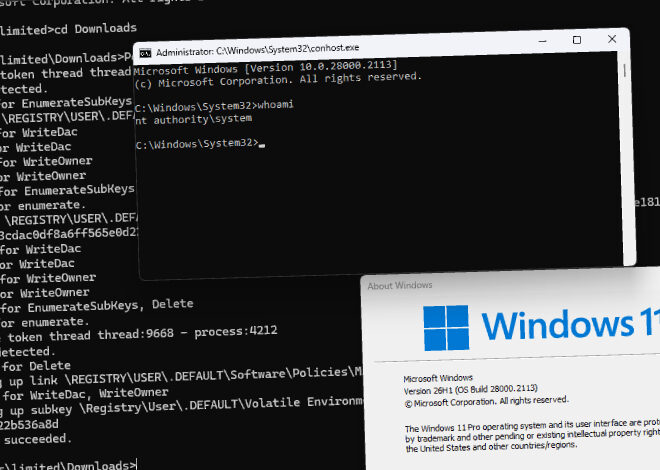Screen dimensions: 660x470
Task: Click the empty C:\Windows\System32> prompt in conhost
Action: [200, 144]
